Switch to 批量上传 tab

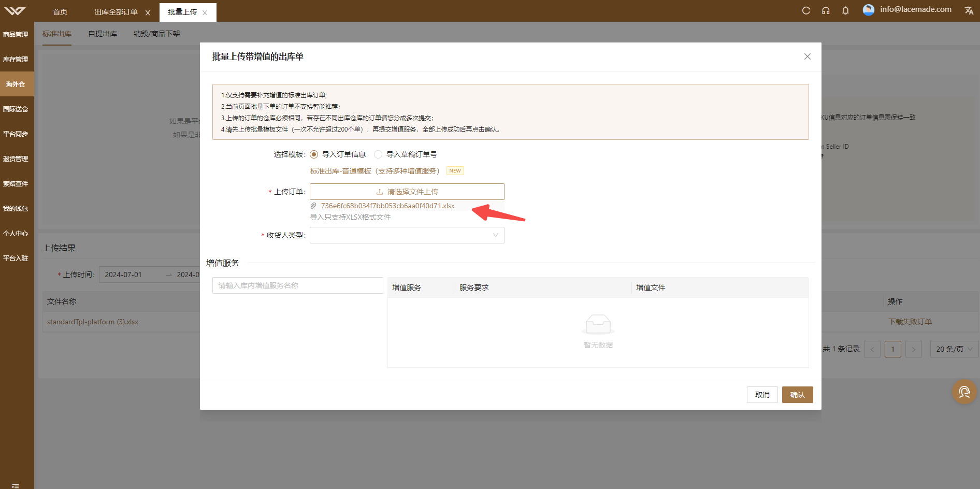point(182,12)
